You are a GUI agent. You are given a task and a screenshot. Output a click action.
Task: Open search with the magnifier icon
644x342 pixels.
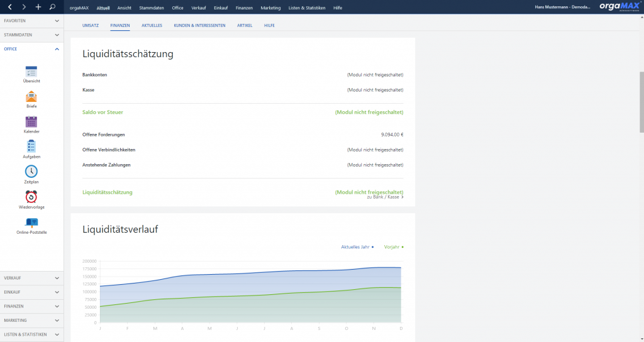click(x=52, y=7)
